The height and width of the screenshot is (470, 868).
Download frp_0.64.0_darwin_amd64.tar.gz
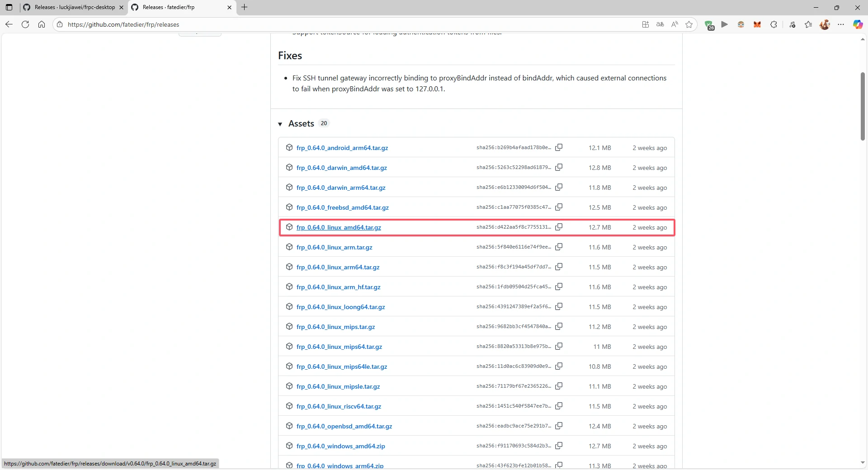(342, 168)
